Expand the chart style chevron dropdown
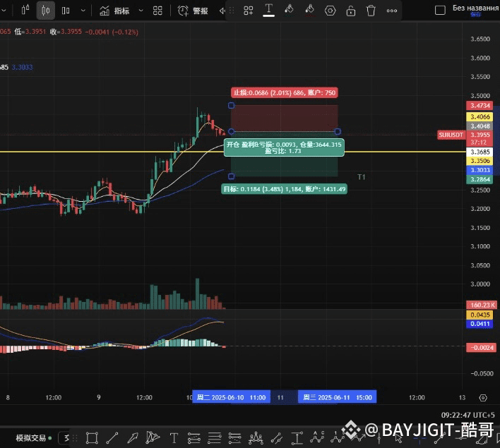500x448 pixels. point(83,11)
